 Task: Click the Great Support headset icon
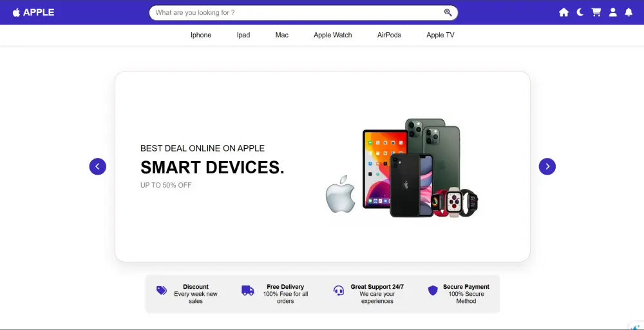pos(339,291)
